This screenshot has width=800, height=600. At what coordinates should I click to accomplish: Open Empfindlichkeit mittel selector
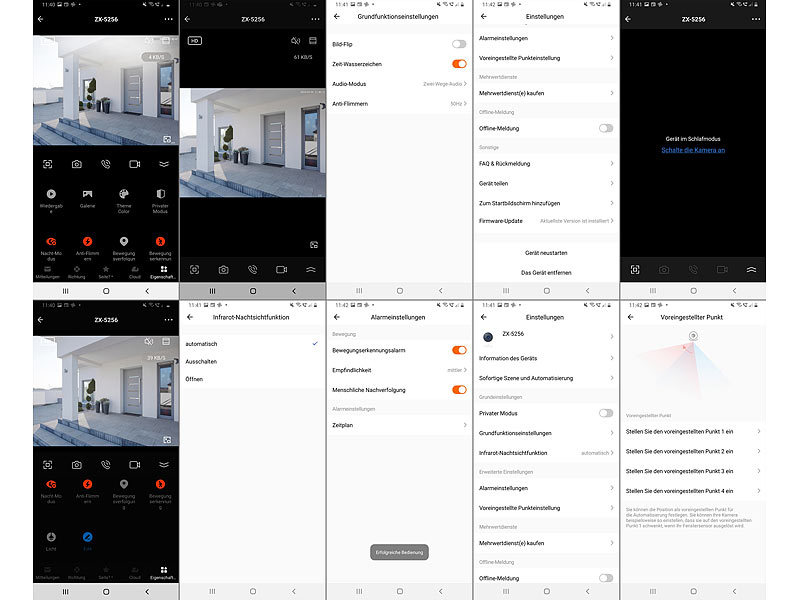pos(399,370)
